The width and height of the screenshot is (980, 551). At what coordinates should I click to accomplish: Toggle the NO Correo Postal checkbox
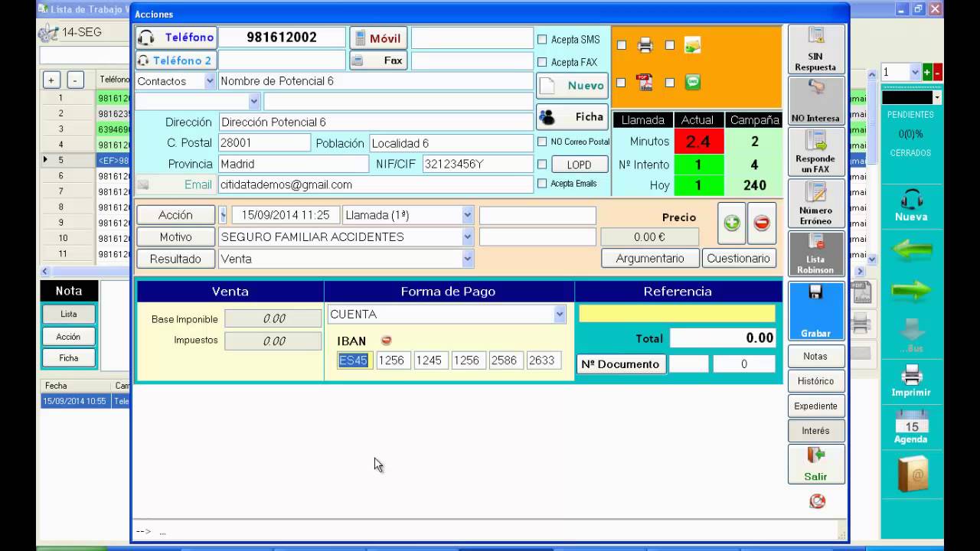coord(542,142)
